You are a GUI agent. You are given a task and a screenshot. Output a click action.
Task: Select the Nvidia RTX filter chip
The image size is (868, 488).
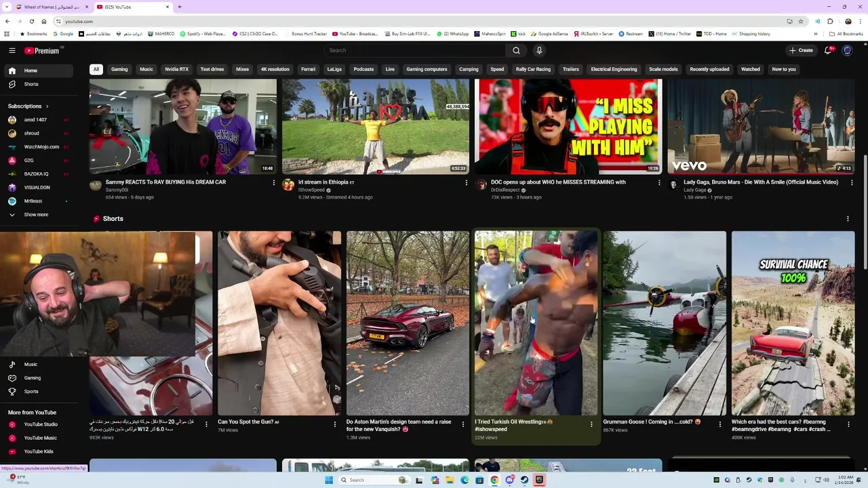(177, 69)
